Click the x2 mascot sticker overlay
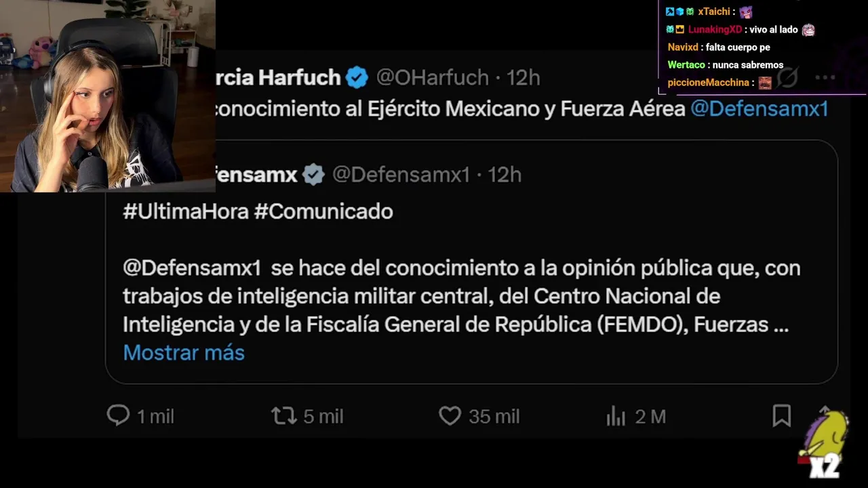The image size is (868, 488). click(x=824, y=445)
